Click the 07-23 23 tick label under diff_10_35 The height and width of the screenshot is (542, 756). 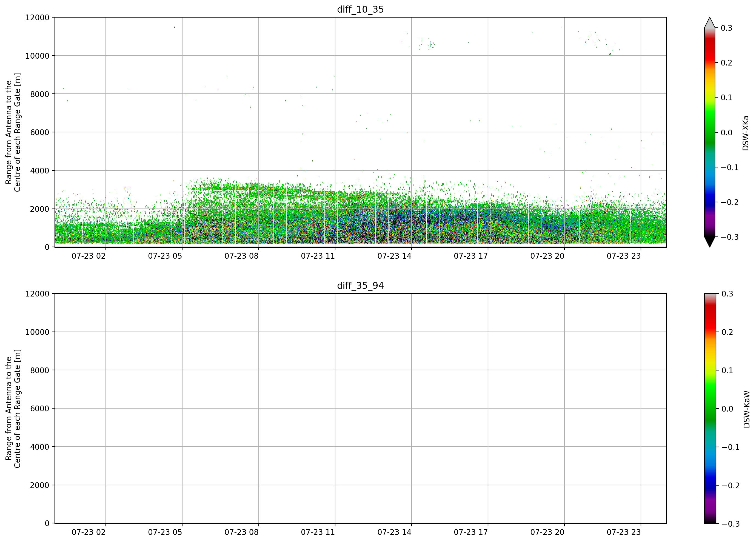click(624, 256)
